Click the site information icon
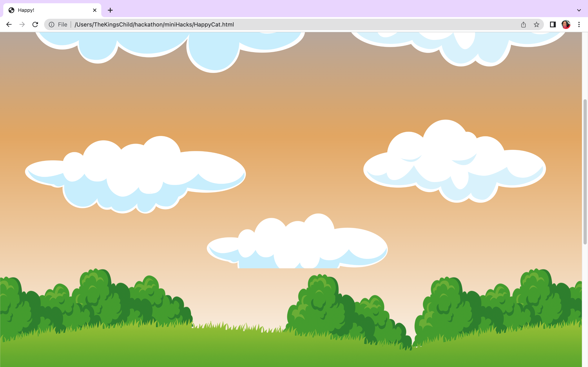588x367 pixels. click(51, 24)
